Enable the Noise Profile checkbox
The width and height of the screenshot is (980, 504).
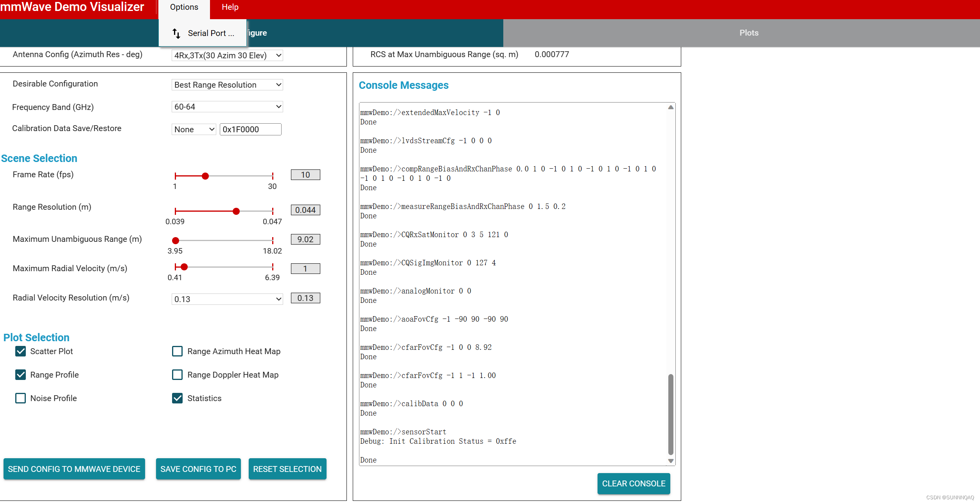tap(20, 398)
